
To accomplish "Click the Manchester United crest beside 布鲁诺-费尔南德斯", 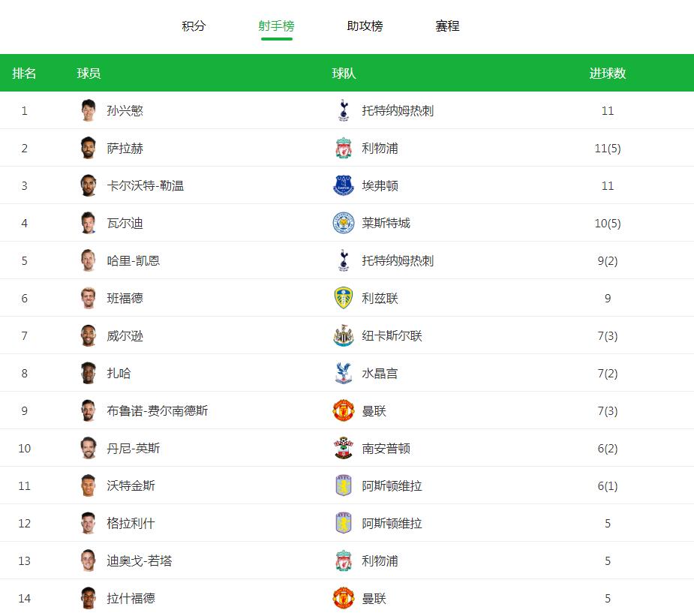I will [x=344, y=410].
